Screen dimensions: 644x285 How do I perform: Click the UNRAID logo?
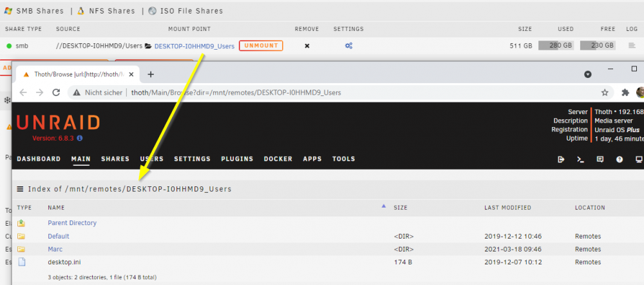(x=58, y=123)
